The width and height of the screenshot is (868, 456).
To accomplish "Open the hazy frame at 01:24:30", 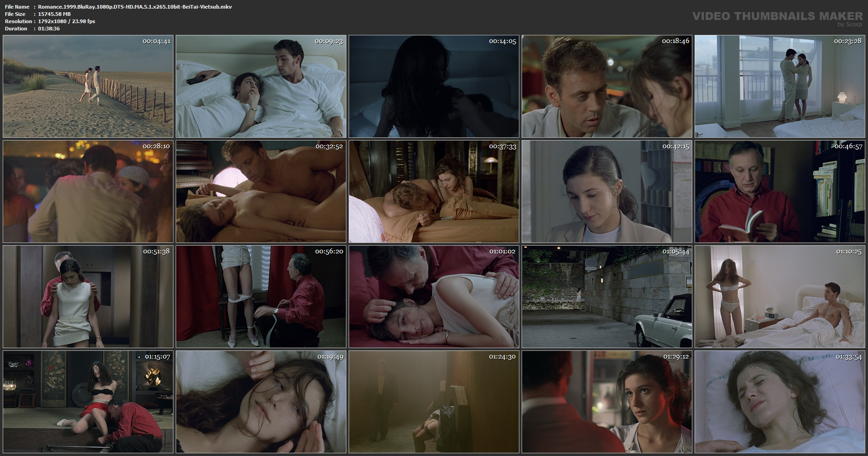I will pos(434,402).
